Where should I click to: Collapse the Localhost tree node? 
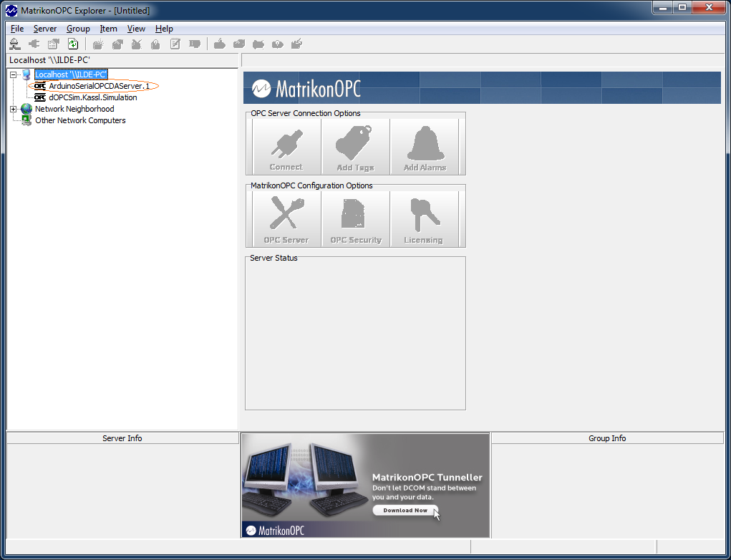[x=13, y=74]
